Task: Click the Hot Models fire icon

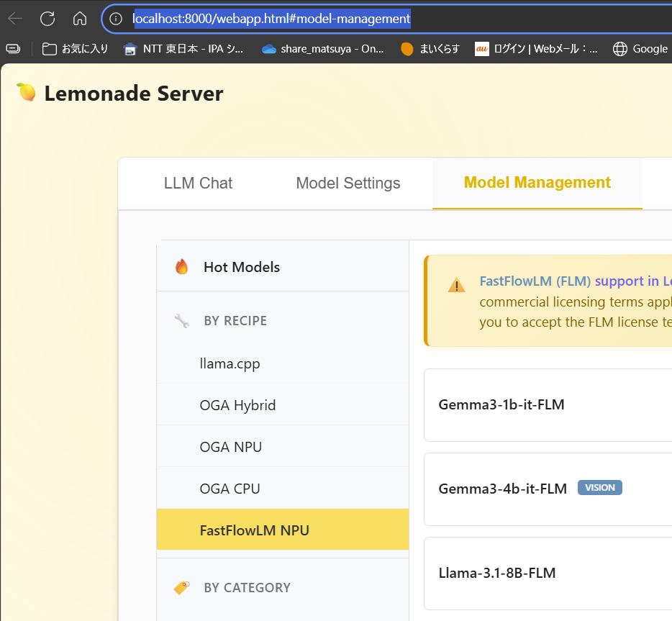Action: point(181,267)
